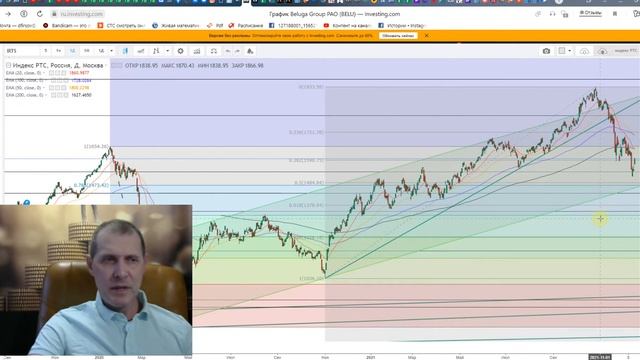Expand dropdown arrow after Москва title

[106, 65]
